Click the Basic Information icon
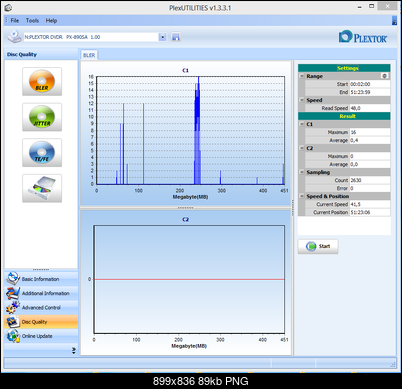Image resolution: width=402 pixels, height=389 pixels. pyautogui.click(x=13, y=278)
